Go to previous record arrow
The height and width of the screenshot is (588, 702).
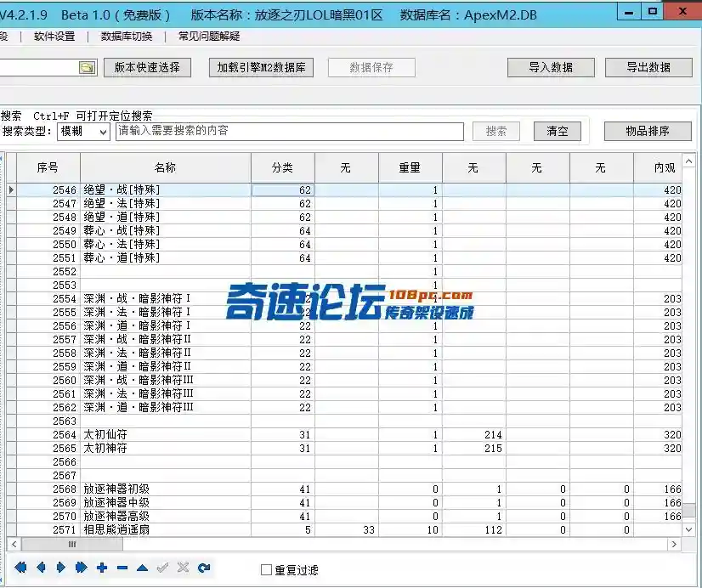pyautogui.click(x=41, y=568)
